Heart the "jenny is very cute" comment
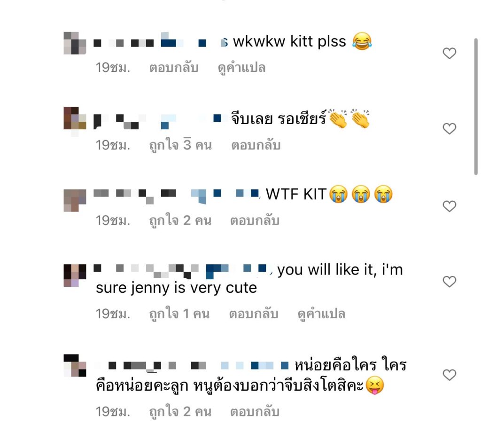Screen dimensions: 481x448 point(450,282)
